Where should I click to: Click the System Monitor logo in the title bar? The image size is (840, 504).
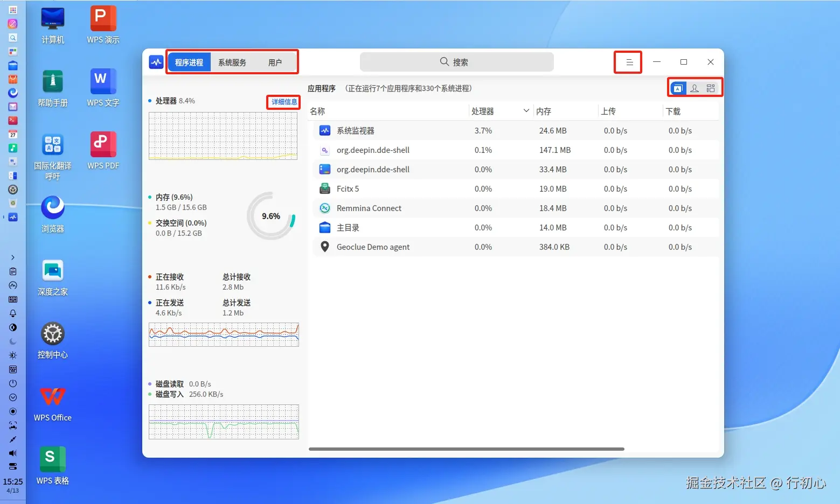[x=156, y=62]
